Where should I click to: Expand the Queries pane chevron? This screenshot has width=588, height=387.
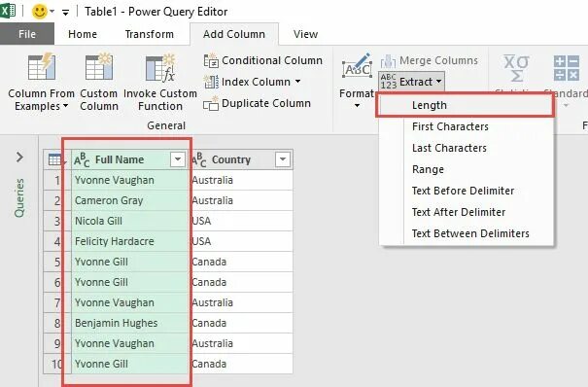click(19, 157)
